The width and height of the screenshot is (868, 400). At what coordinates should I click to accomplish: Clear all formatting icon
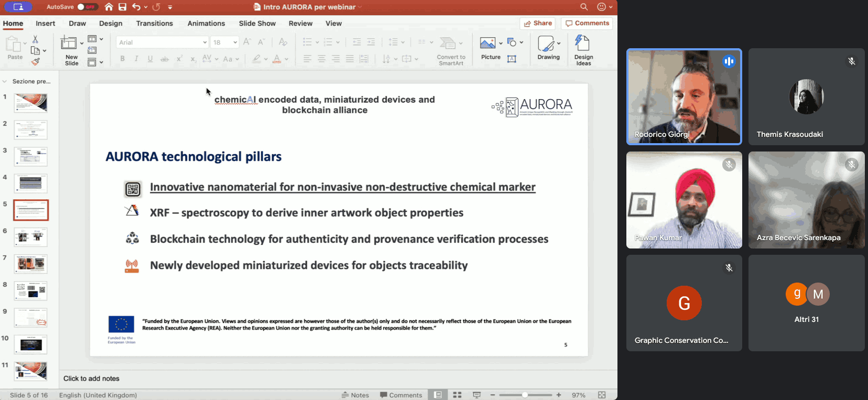(x=283, y=42)
